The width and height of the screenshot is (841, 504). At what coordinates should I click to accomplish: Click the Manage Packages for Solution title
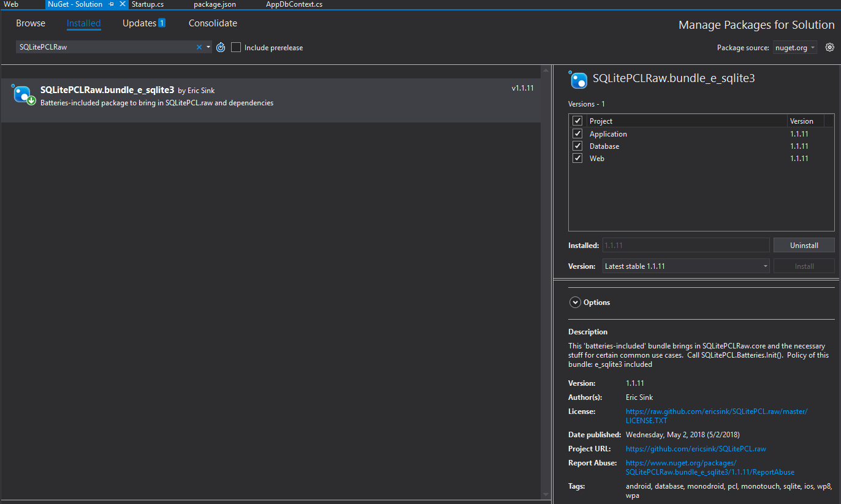756,25
